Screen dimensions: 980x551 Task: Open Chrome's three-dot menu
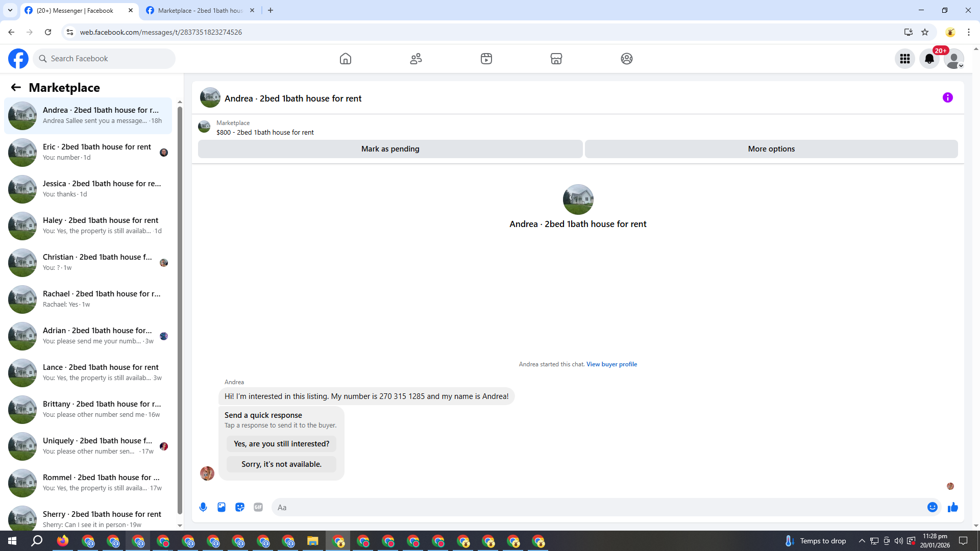tap(969, 32)
